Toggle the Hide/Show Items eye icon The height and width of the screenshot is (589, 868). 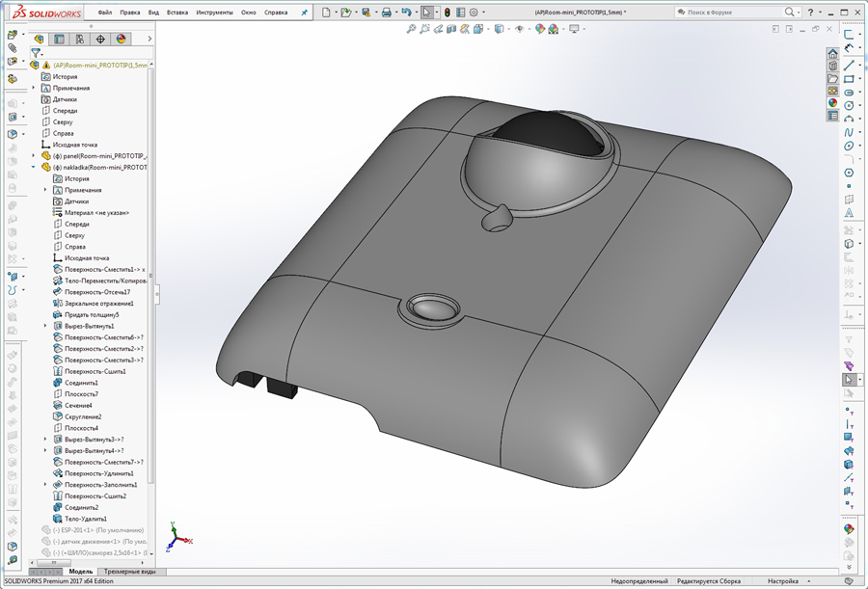[520, 30]
